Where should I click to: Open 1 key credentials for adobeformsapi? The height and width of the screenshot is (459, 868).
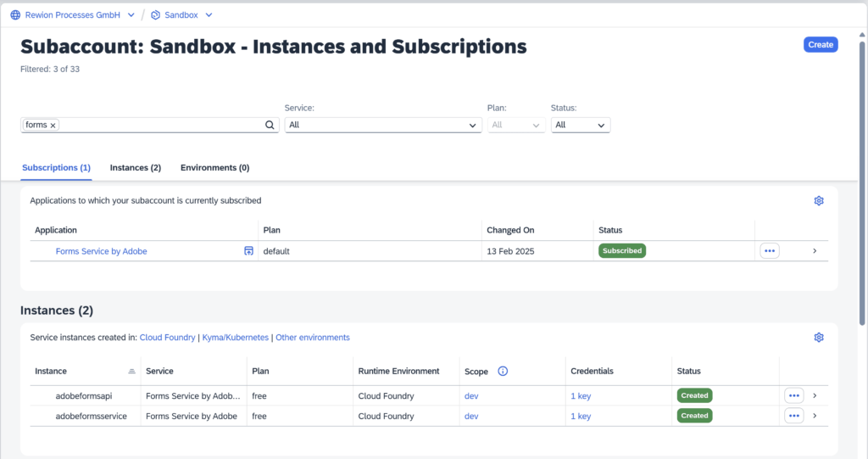point(581,396)
